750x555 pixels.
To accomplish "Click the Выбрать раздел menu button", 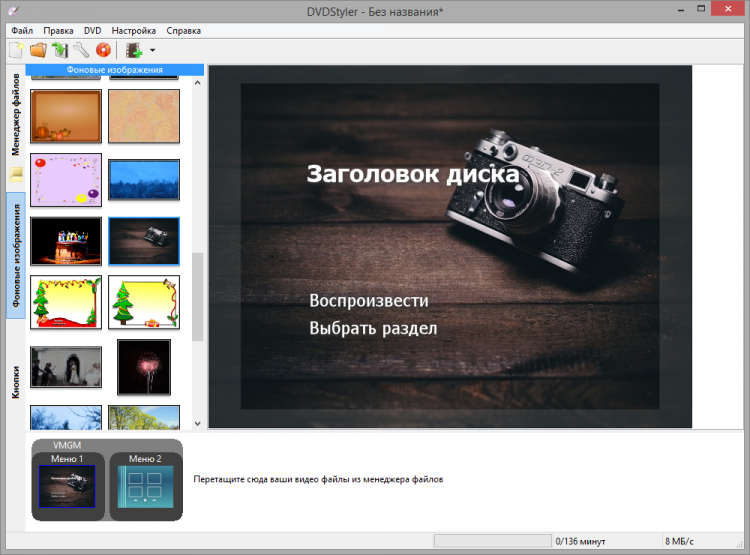I will coord(373,328).
